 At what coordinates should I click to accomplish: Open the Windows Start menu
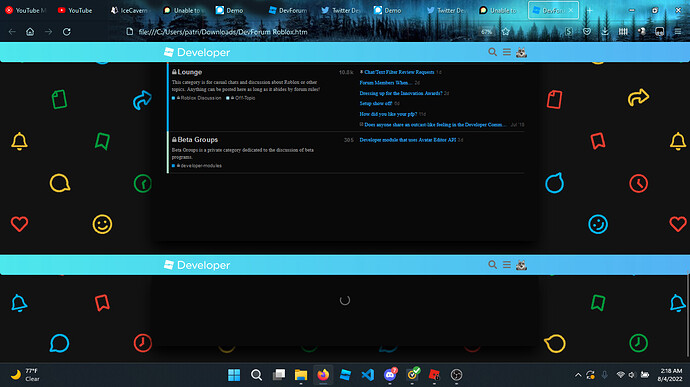(234, 375)
